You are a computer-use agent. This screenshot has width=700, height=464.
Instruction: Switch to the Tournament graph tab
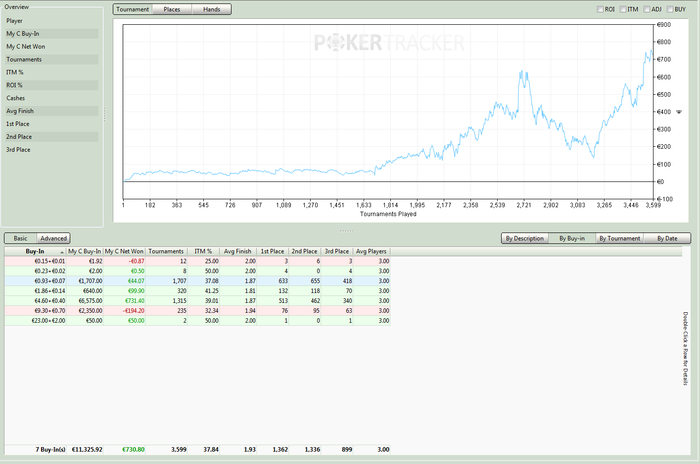coord(133,9)
